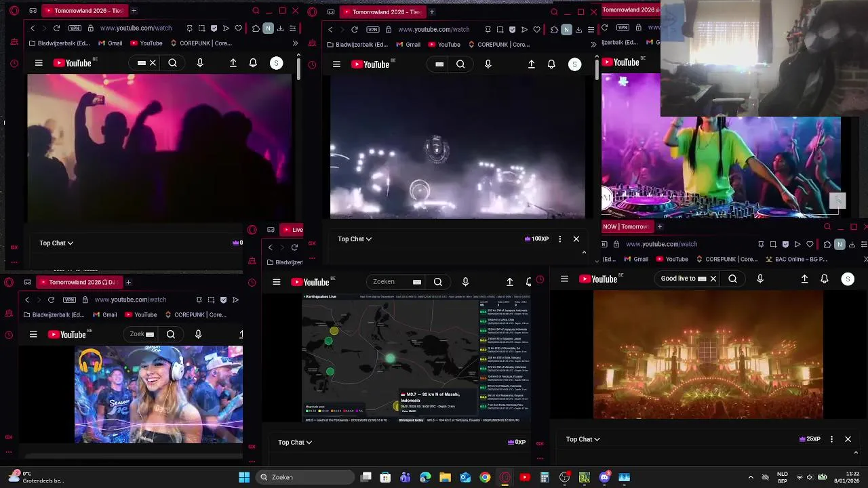Open Easy setup menu in top-left window
This screenshot has height=488, width=868.
point(292,28)
